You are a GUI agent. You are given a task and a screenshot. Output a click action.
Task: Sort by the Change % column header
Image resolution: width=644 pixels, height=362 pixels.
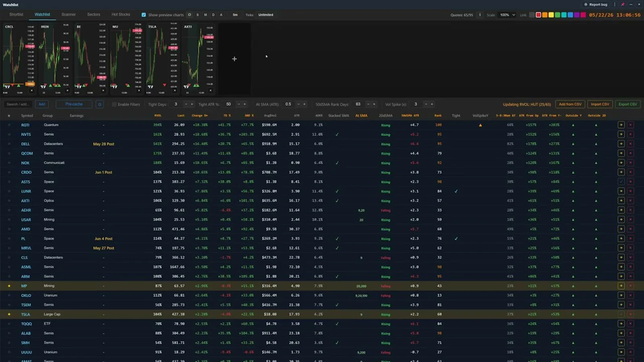(x=200, y=116)
